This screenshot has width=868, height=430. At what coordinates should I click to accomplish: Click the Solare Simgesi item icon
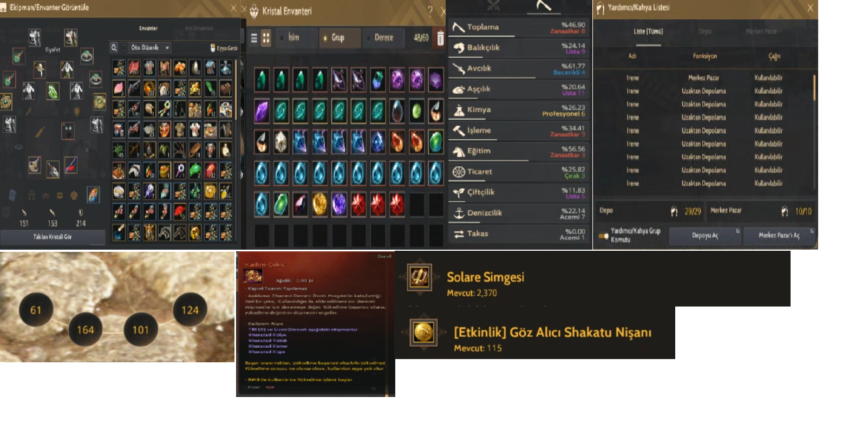419,278
